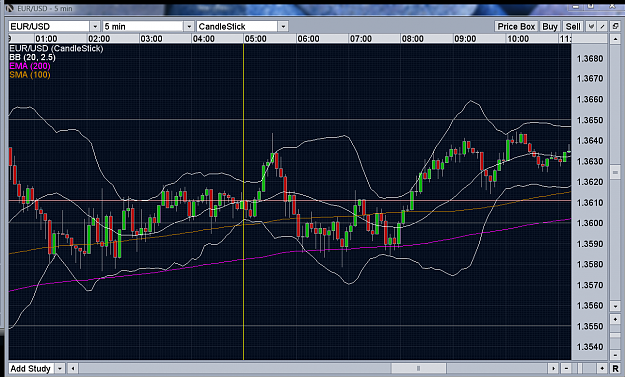Click the 05:00 time axis label

[x=256, y=39]
